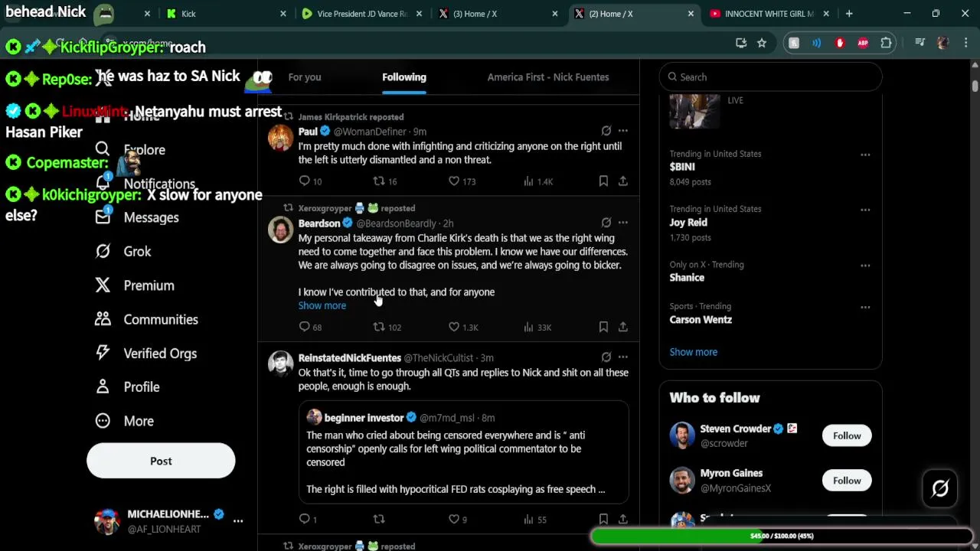Repost ReinstatedNickFuentes post
This screenshot has height=551, width=980.
coord(378,519)
